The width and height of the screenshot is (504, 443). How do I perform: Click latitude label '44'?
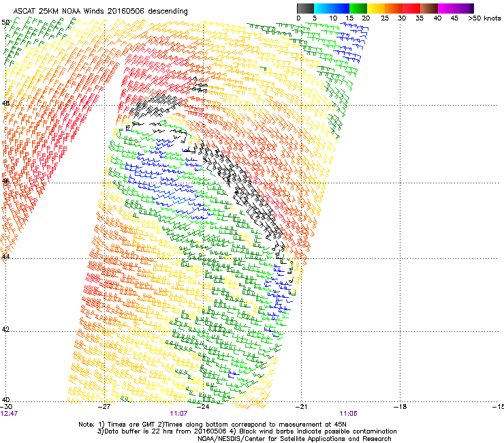click(5, 257)
